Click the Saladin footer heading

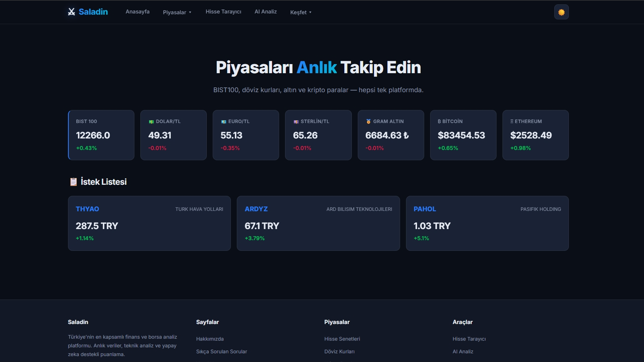[x=78, y=322]
